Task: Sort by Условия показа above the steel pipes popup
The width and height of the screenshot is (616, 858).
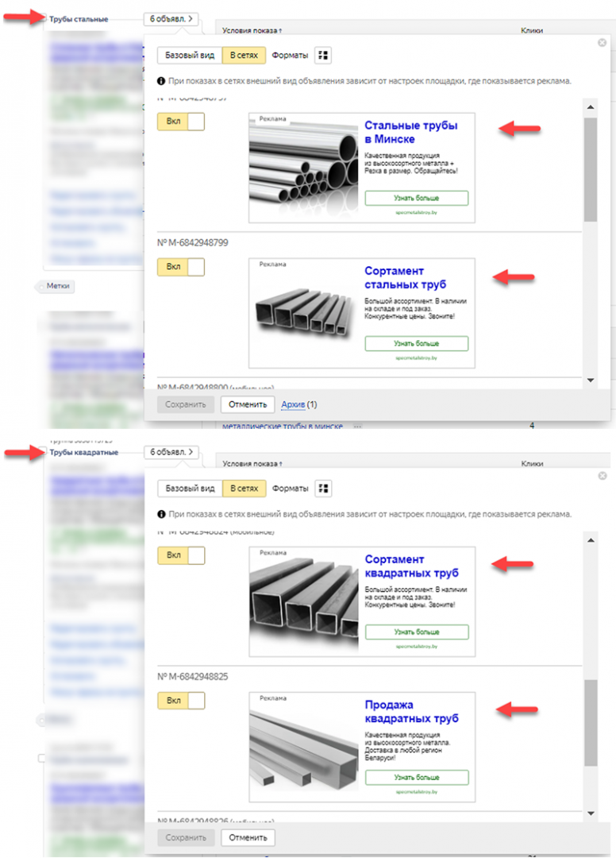Action: point(251,30)
